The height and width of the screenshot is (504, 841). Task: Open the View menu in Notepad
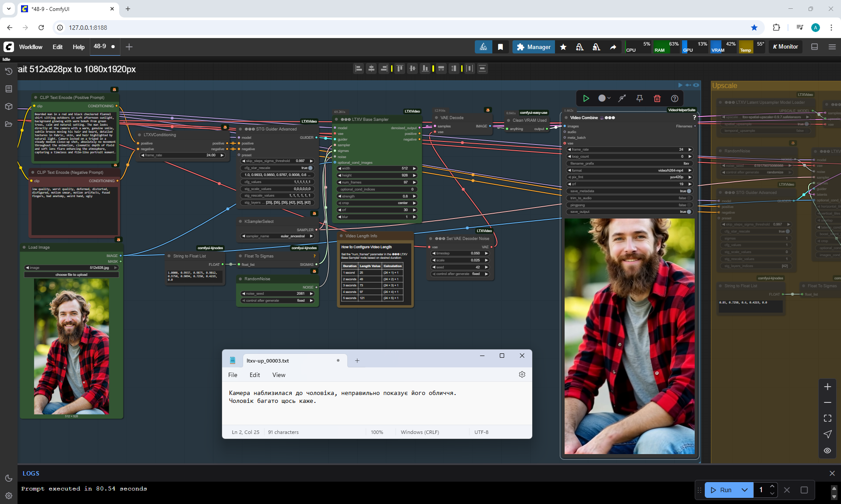tap(279, 375)
